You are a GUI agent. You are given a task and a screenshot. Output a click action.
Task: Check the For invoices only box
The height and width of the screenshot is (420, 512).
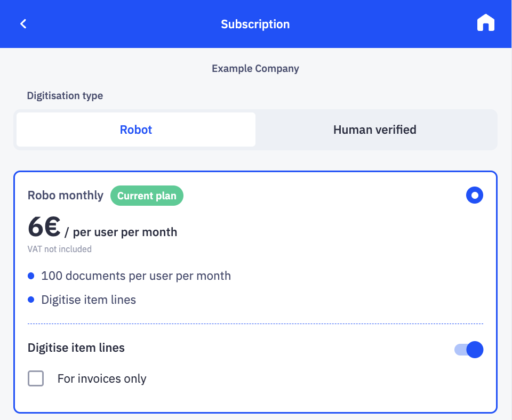(36, 378)
